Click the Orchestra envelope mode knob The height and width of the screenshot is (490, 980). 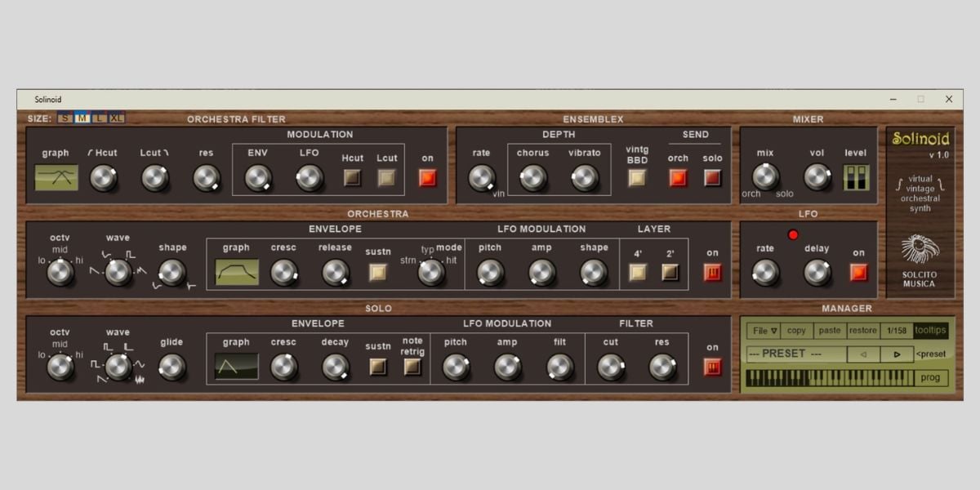click(x=431, y=272)
